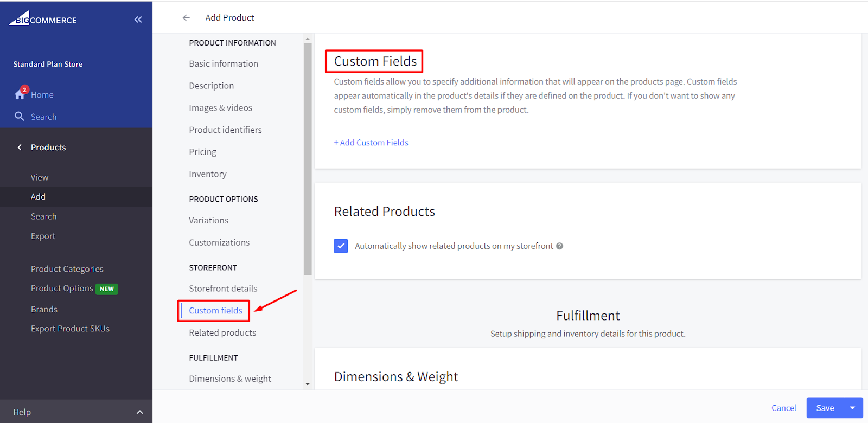The height and width of the screenshot is (423, 868).
Task: Go back using the arrow beside Add Product
Action: pyautogui.click(x=186, y=18)
